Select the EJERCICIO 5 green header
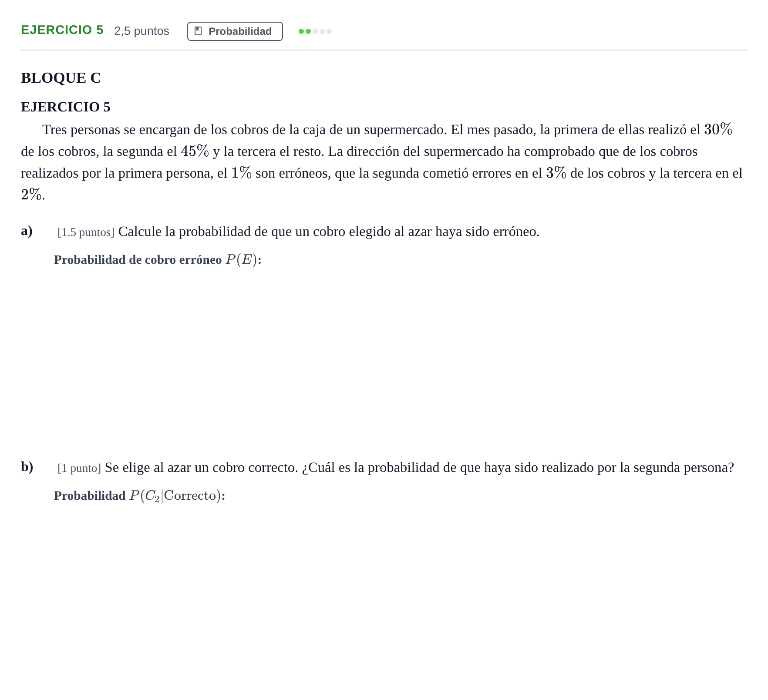The height and width of the screenshot is (700, 768). point(62,30)
